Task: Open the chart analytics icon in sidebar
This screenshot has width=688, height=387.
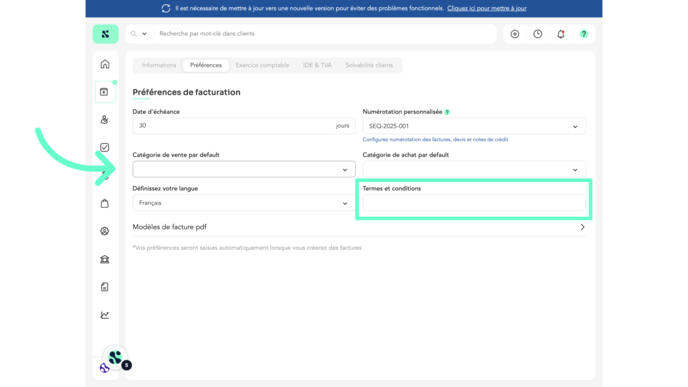Action: [104, 315]
